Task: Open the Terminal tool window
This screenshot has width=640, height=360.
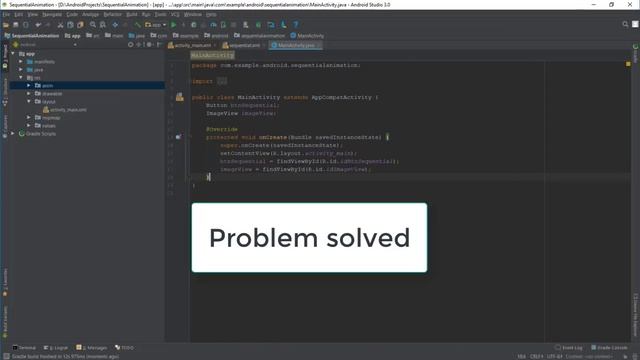Action: [24, 348]
